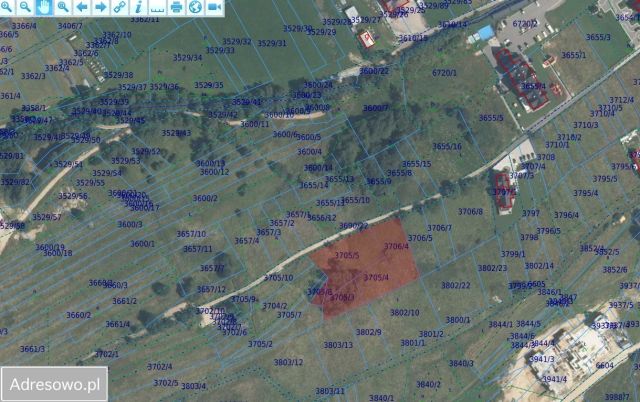The image size is (640, 402).
Task: Select the zoom out magnifier tool
Action: (x=25, y=7)
